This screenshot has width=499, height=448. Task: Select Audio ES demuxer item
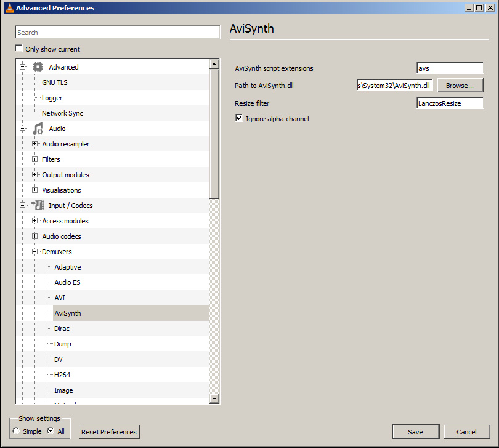point(68,282)
